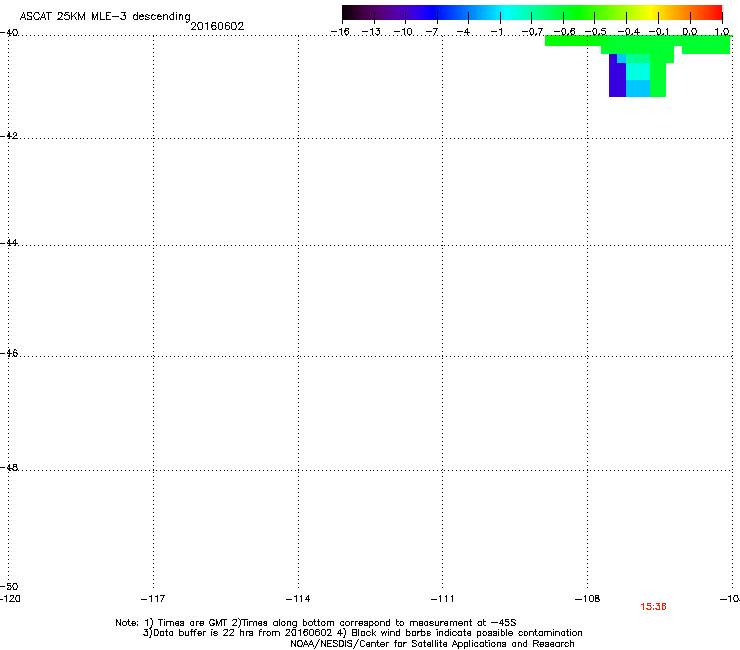The image size is (740, 650).
Task: Click the sky-blue data cell below the cyan cell
Action: (x=638, y=88)
